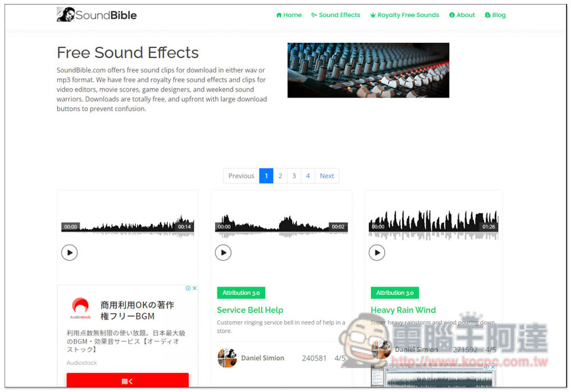Open Royalty Free Sounds nav link
Screen dimensions: 571x392
pos(405,15)
